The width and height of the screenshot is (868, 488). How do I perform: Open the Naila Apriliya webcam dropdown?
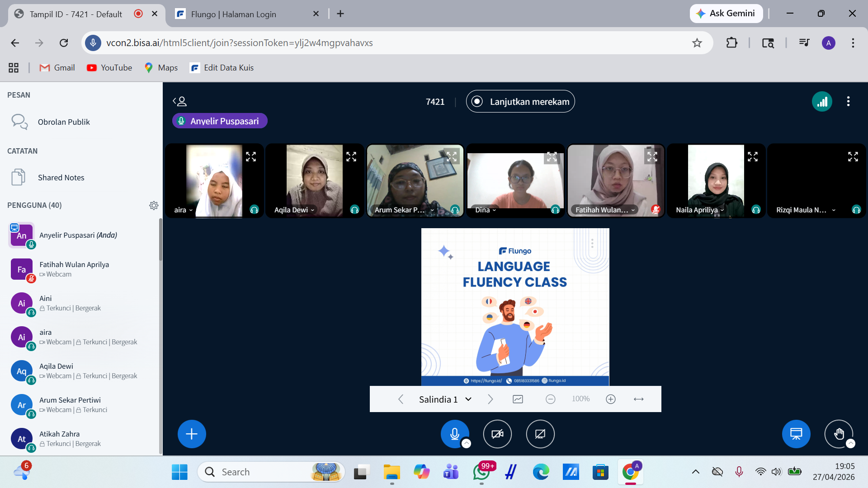(700, 210)
